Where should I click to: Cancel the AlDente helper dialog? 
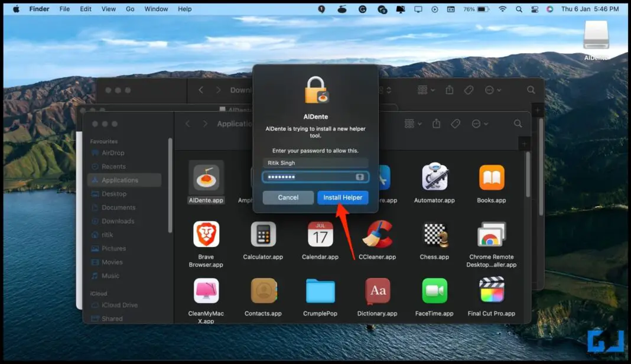288,197
